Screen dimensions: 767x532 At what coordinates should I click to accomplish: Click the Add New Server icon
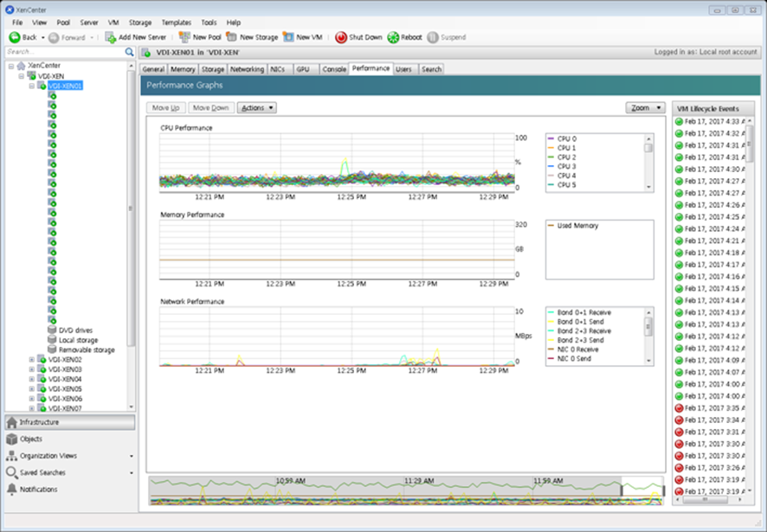pyautogui.click(x=111, y=37)
